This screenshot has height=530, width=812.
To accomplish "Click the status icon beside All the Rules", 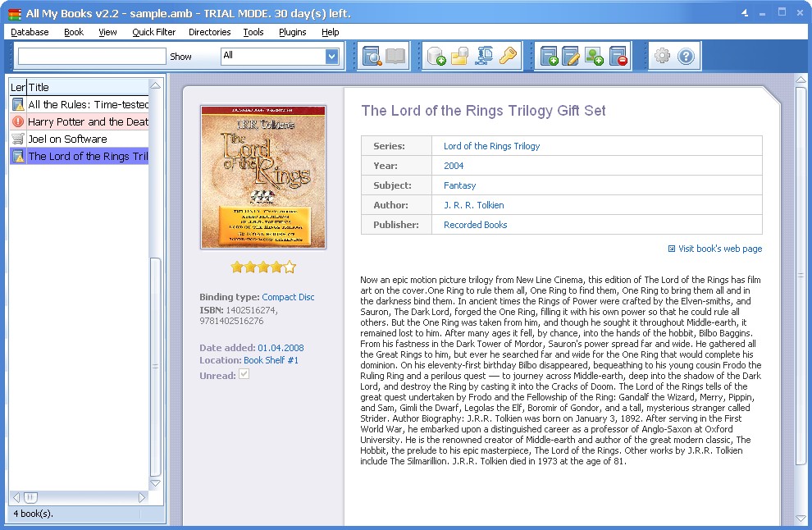I will click(18, 105).
